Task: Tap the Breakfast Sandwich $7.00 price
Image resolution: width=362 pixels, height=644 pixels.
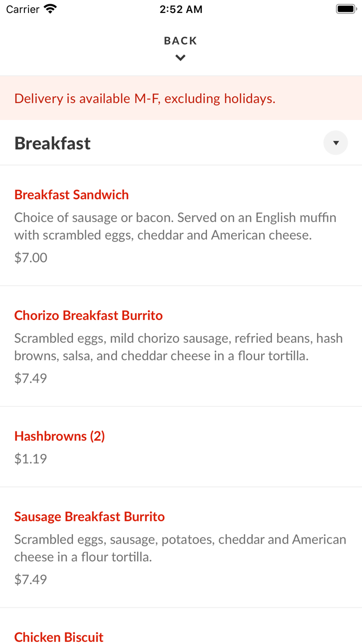Action: [x=31, y=257]
